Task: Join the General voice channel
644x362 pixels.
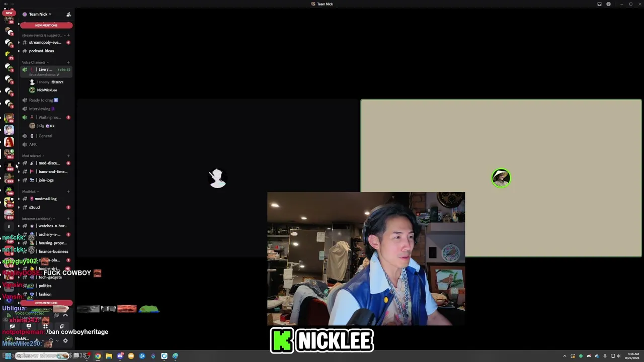Action: 46,136
